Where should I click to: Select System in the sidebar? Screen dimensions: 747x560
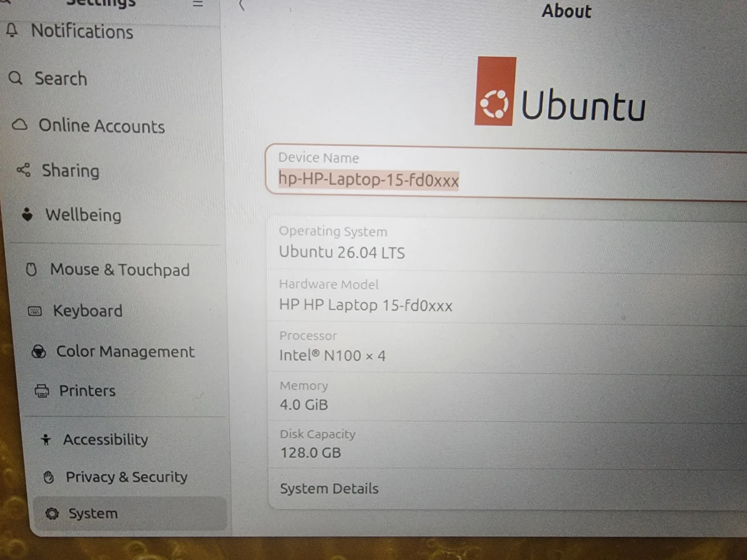click(x=130, y=513)
